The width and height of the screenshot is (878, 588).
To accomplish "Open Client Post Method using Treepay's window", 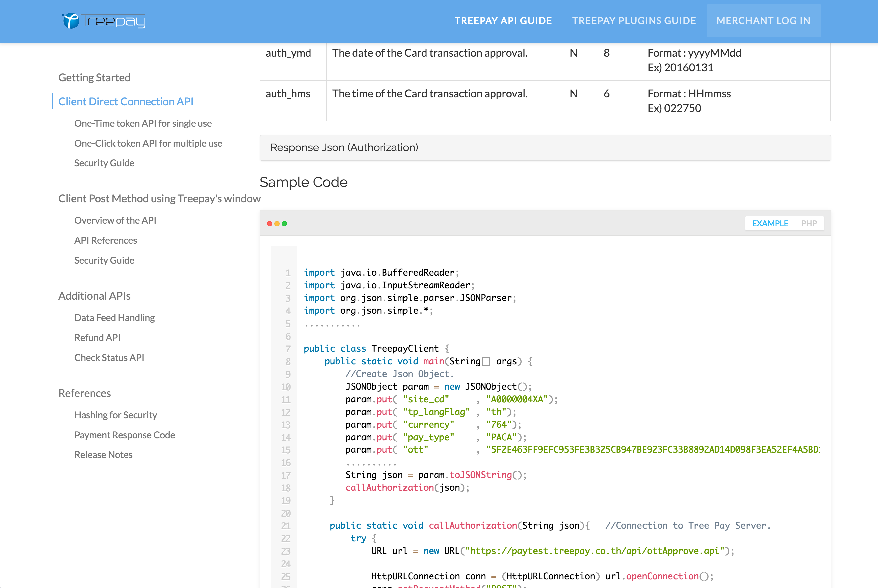I will point(160,198).
